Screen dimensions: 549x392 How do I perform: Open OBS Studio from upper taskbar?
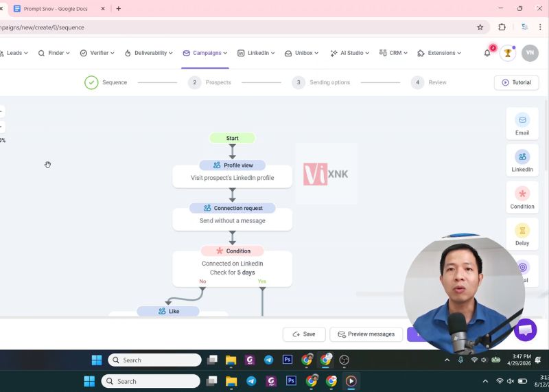344,360
